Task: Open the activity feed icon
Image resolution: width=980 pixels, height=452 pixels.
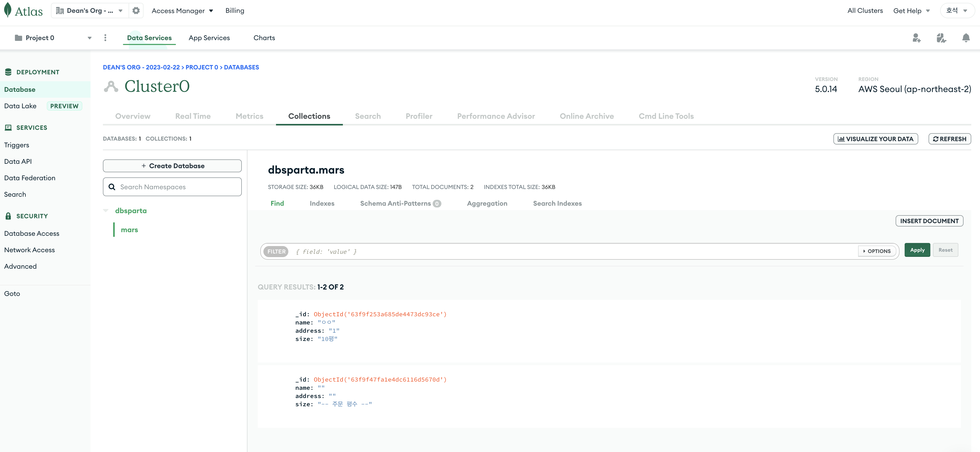Action: coord(941,38)
